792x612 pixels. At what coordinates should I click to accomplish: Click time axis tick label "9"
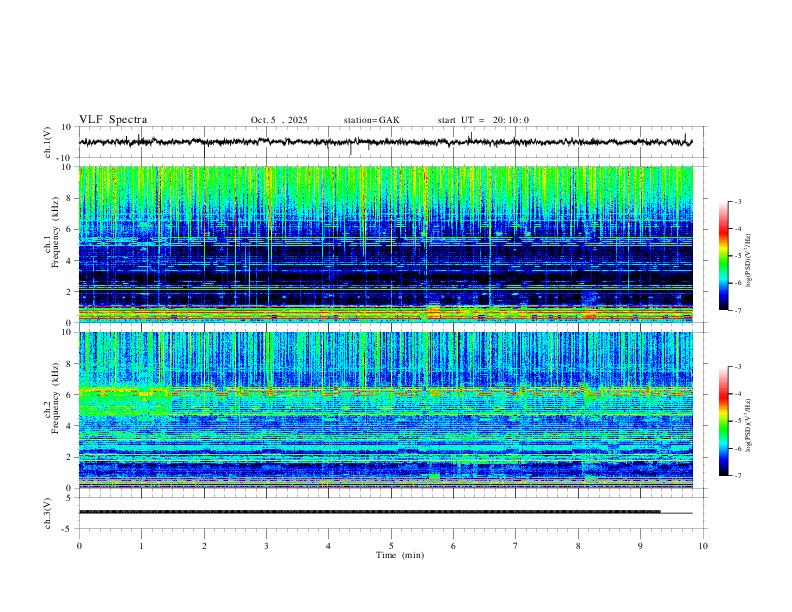(640, 546)
